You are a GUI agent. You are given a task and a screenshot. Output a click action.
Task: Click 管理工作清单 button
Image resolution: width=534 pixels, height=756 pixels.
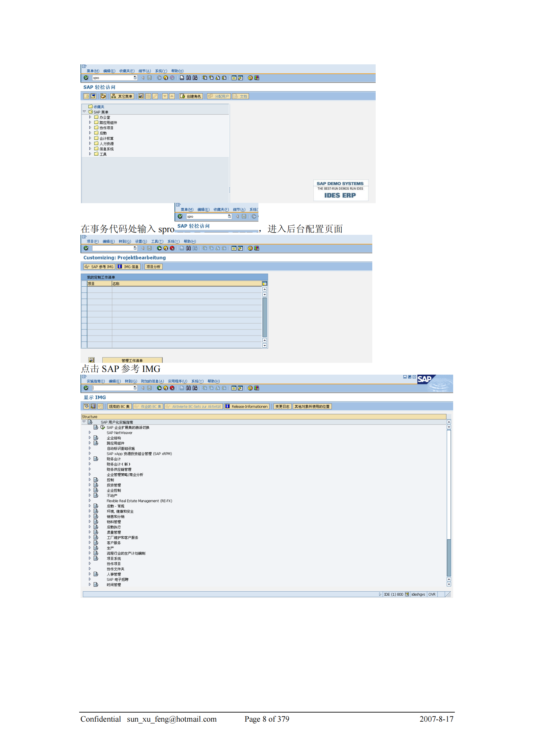pos(132,360)
